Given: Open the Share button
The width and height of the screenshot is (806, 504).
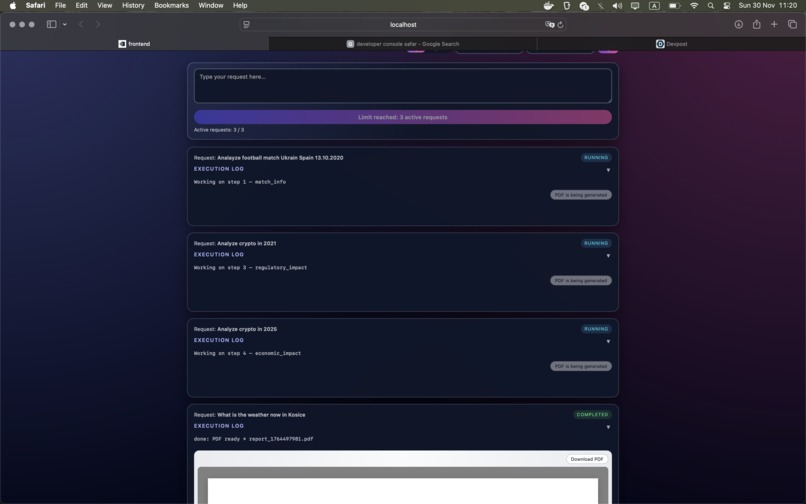Looking at the screenshot, I should coord(757,24).
